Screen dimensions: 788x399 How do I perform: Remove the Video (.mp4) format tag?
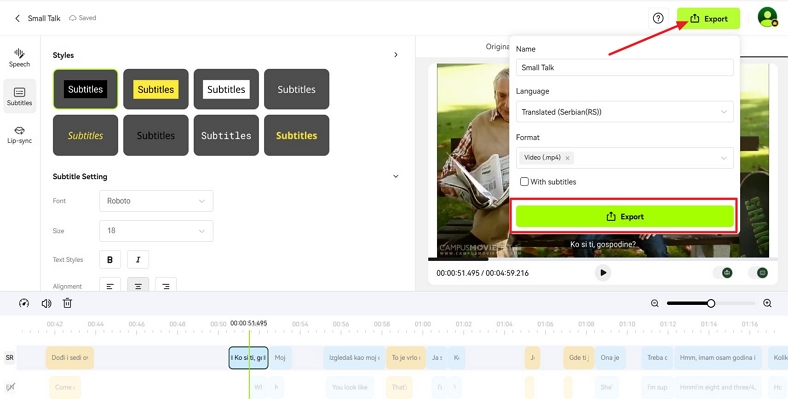coord(567,158)
